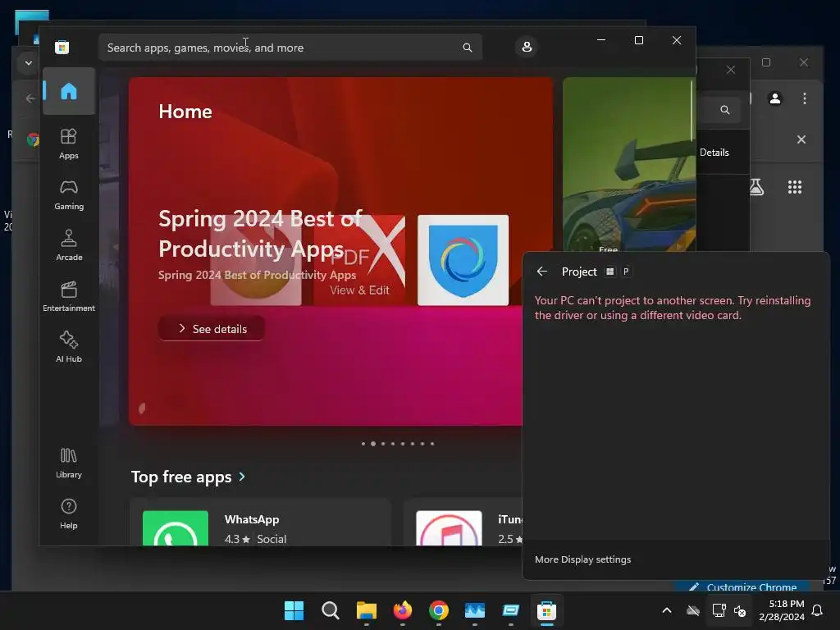Open network status tray icon
Screen dimensions: 840x630
coord(719,610)
